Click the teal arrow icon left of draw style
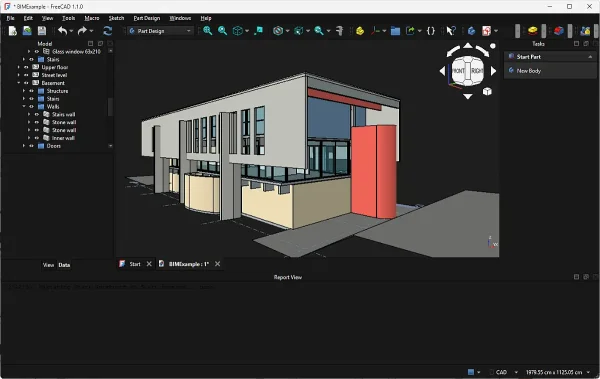600x379 pixels. click(x=259, y=31)
